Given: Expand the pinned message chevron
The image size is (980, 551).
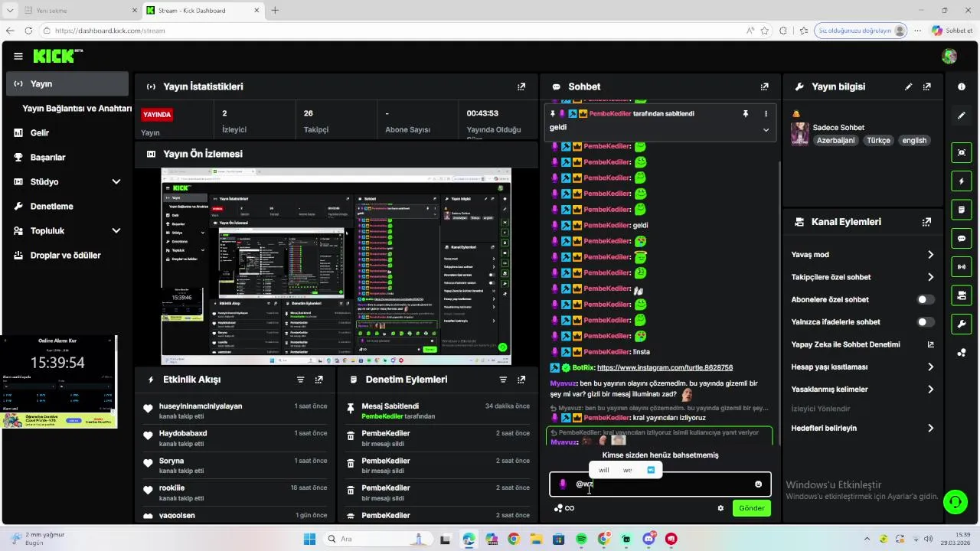Looking at the screenshot, I should point(766,130).
